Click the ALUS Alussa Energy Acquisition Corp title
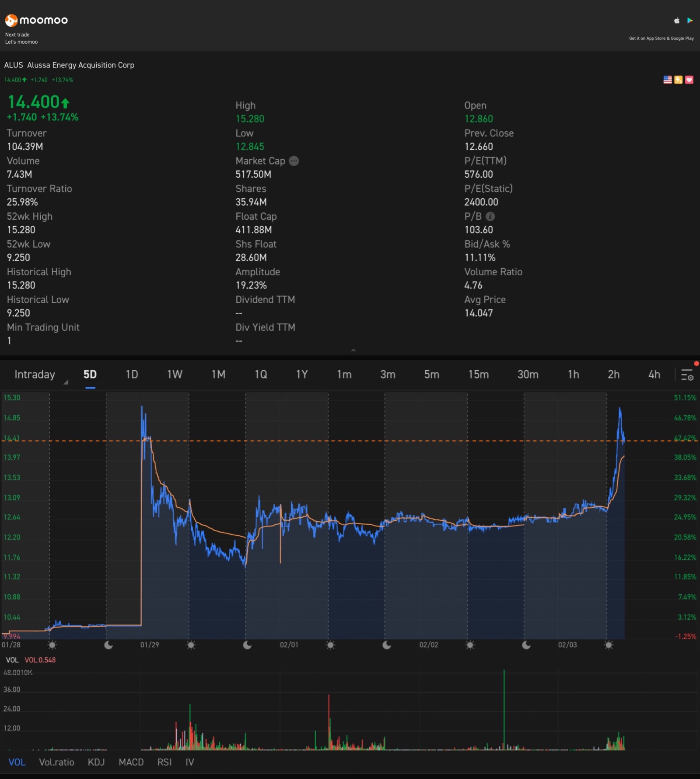The width and height of the screenshot is (700, 779). point(69,65)
